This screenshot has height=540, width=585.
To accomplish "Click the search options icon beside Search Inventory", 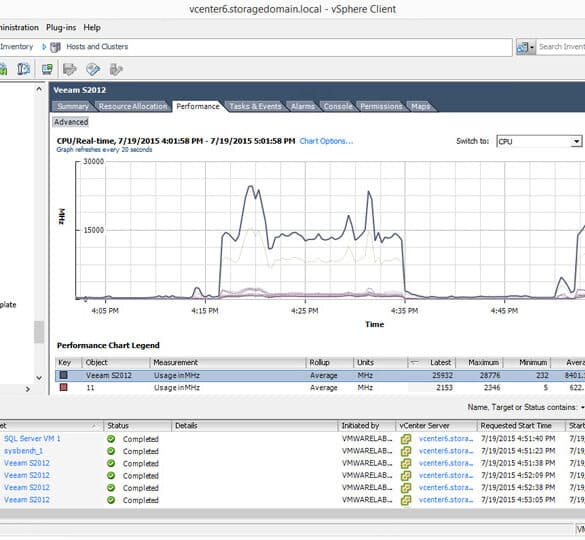I will [523, 47].
